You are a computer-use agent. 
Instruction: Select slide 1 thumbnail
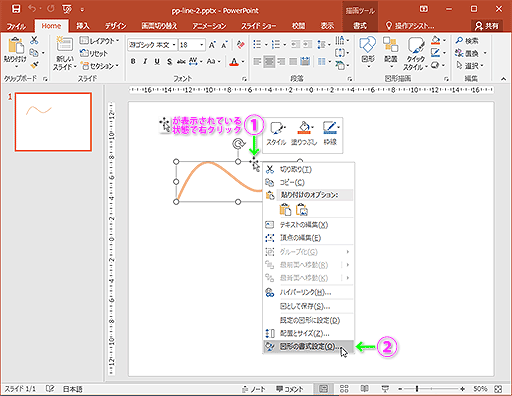click(x=53, y=122)
